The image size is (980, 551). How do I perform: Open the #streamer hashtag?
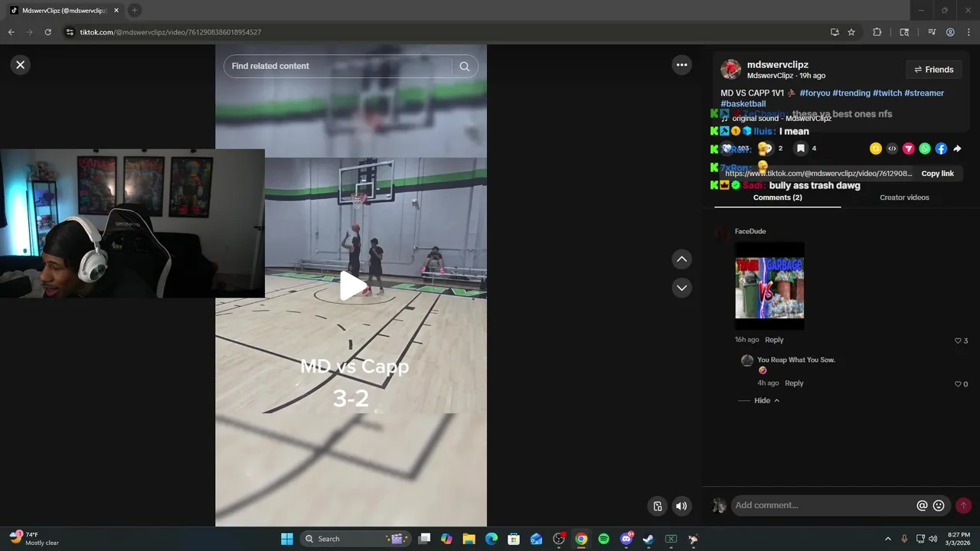click(x=924, y=93)
